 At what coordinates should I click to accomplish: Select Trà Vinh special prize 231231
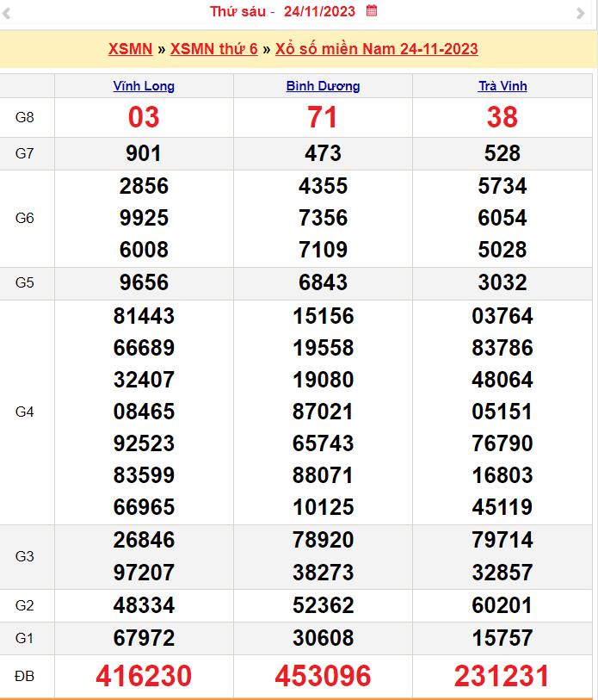click(x=502, y=676)
